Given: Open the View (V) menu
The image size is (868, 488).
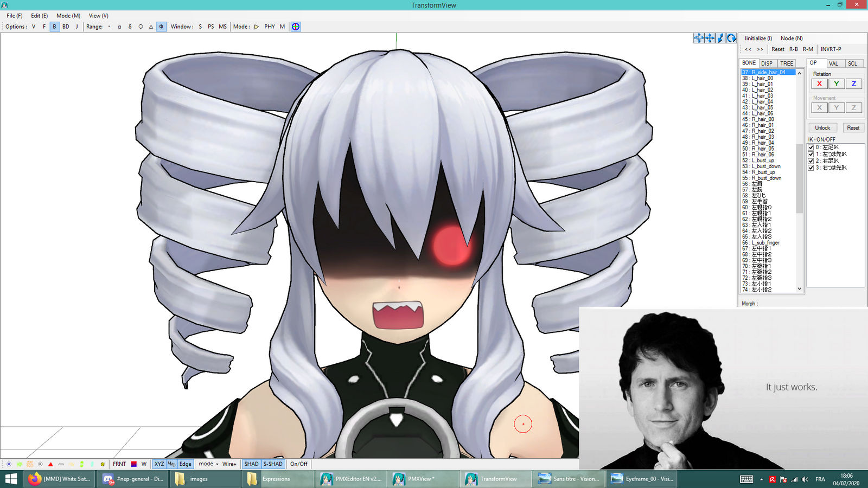Looking at the screenshot, I should click(x=99, y=16).
